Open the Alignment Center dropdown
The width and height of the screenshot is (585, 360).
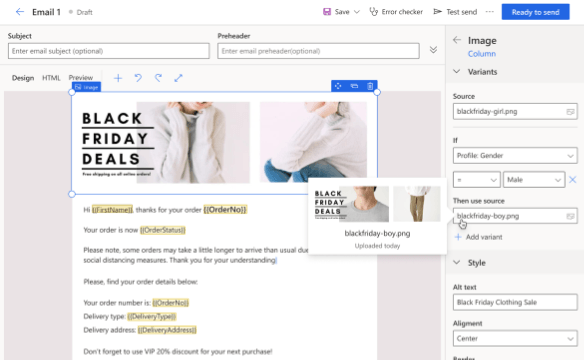(515, 338)
